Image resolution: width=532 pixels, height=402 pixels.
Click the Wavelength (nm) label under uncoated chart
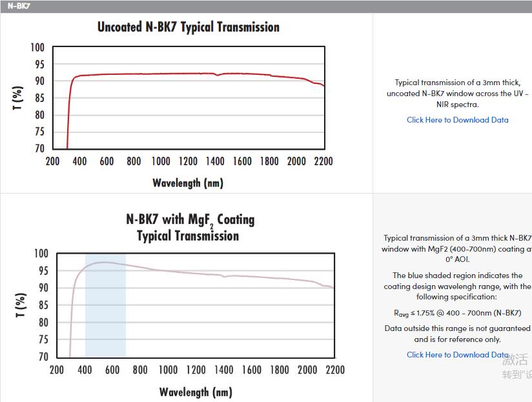(x=187, y=183)
